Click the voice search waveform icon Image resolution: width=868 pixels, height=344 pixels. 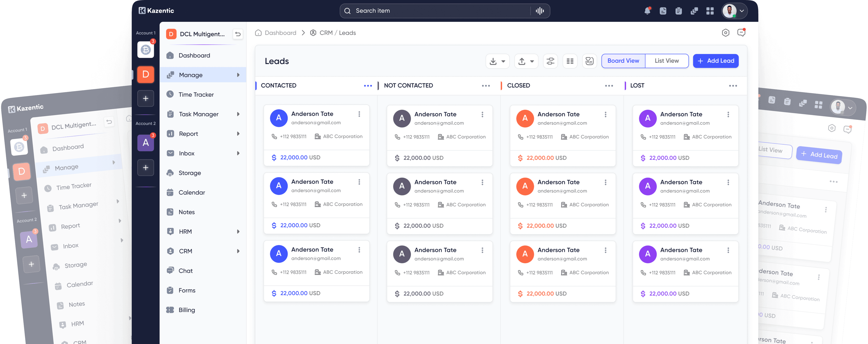(540, 11)
